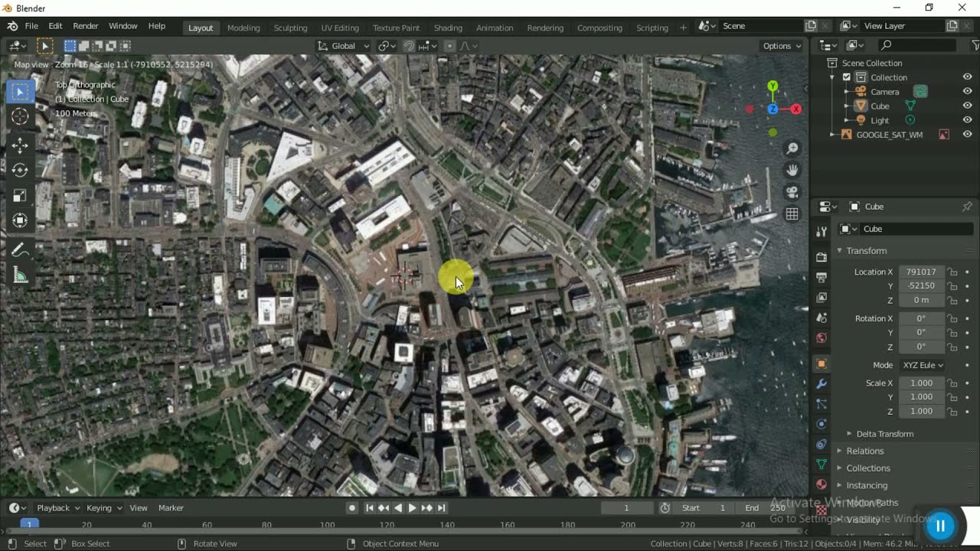Image resolution: width=980 pixels, height=551 pixels.
Task: Open the Render menu
Action: coord(85,26)
